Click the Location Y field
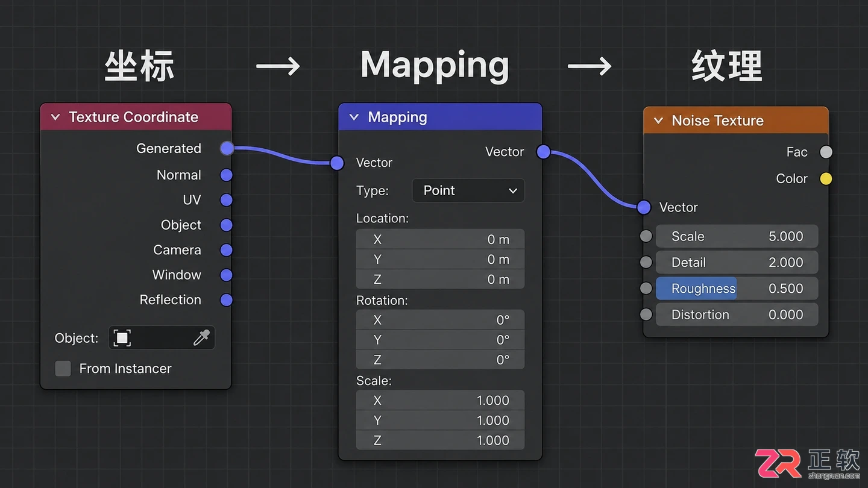The image size is (868, 488). point(440,260)
